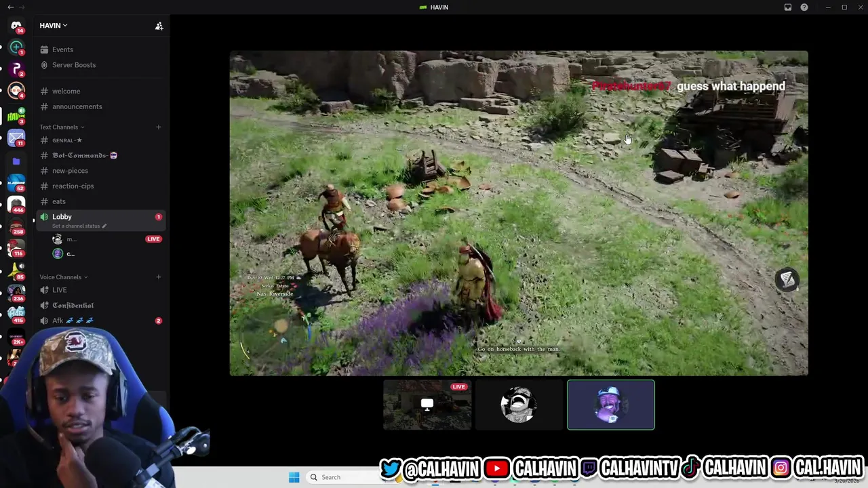Screen dimensions: 868x488
Task: Go back with the top-left arrow
Action: pyautogui.click(x=10, y=7)
